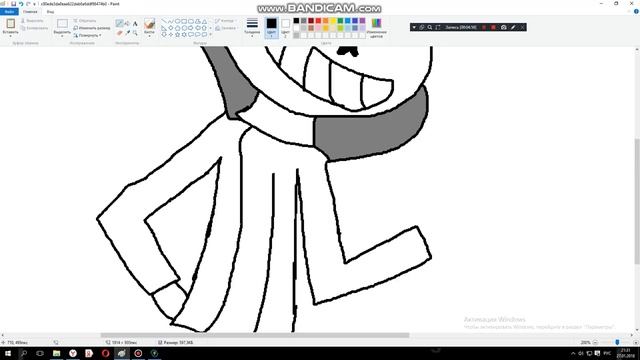This screenshot has height=360, width=640.
Task: Open the Bandicam taskbar icon
Action: tap(138, 353)
